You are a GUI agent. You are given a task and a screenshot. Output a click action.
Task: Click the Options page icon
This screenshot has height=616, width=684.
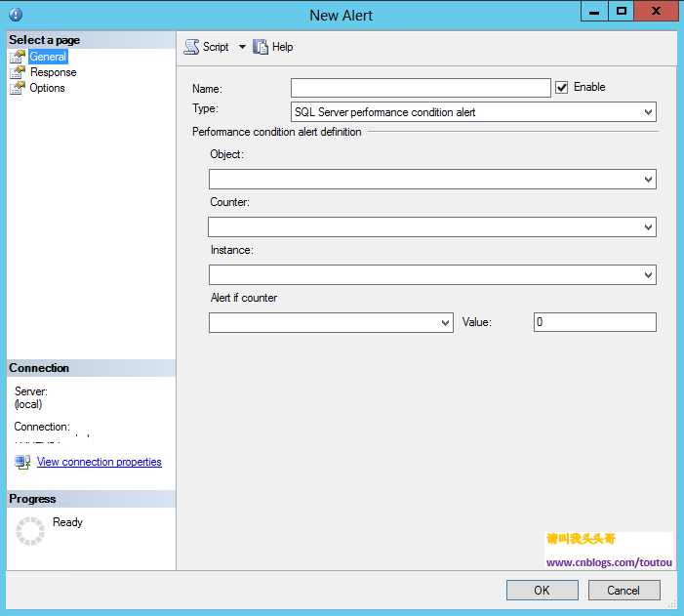tap(18, 88)
